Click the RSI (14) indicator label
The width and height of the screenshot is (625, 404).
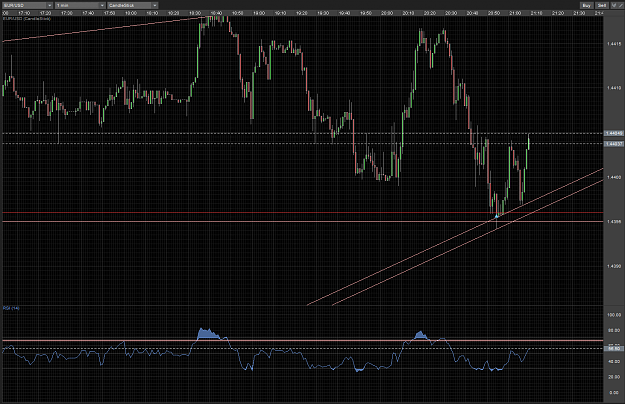[11, 308]
